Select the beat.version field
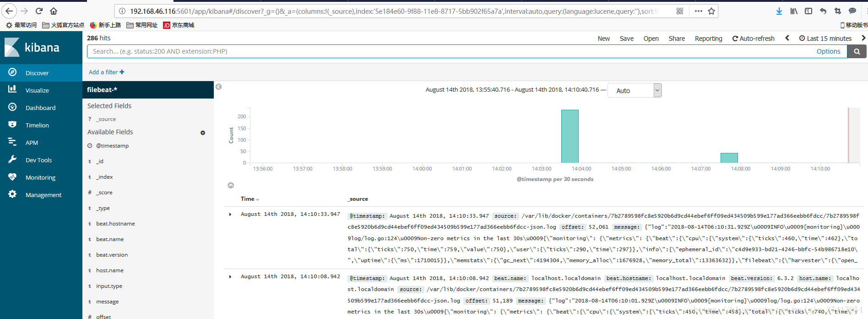Viewport: 868px width, 319px height. (x=112, y=255)
